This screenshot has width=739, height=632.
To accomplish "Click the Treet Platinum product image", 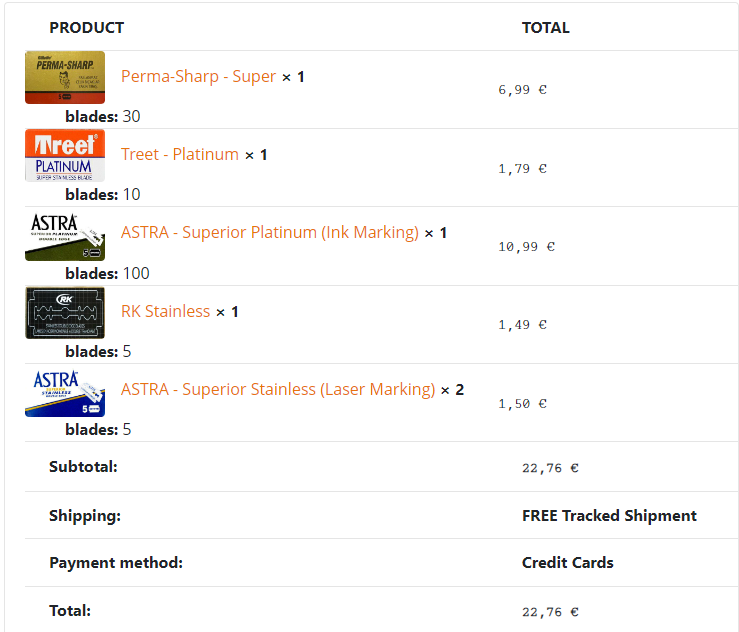I will tap(65, 155).
